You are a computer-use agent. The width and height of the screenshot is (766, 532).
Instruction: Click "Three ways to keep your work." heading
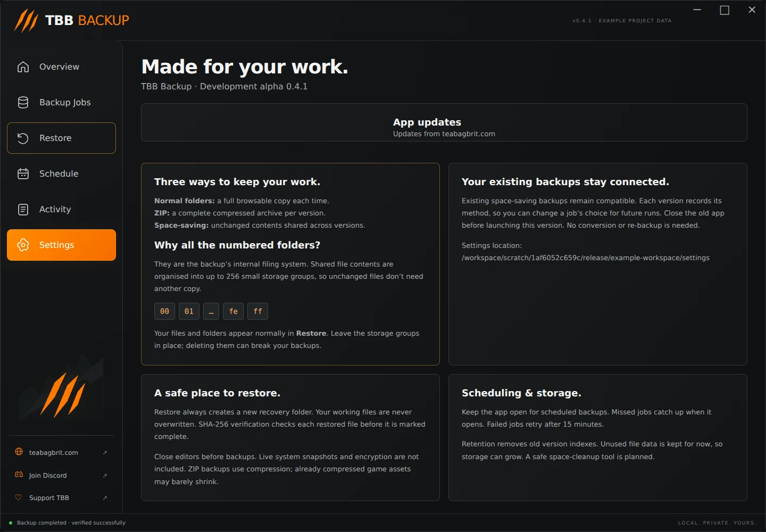coord(237,182)
